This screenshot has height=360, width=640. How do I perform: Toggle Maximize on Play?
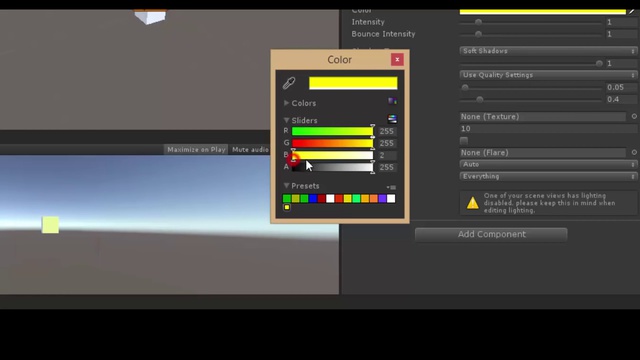click(x=196, y=149)
